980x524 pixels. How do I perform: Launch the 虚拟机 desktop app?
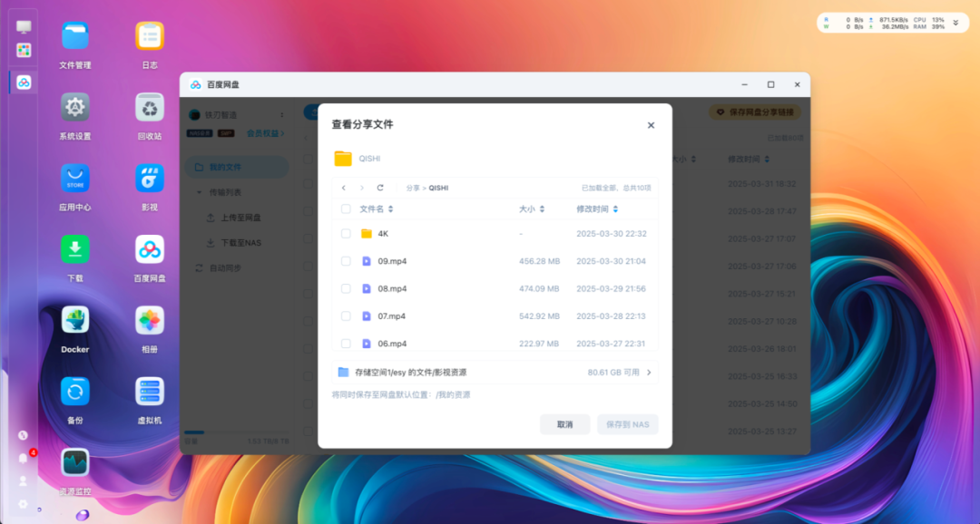point(150,392)
